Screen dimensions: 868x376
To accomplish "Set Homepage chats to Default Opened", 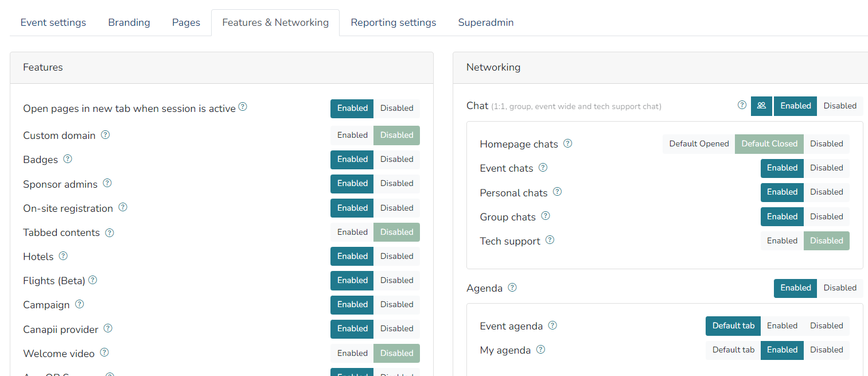I will pos(699,144).
